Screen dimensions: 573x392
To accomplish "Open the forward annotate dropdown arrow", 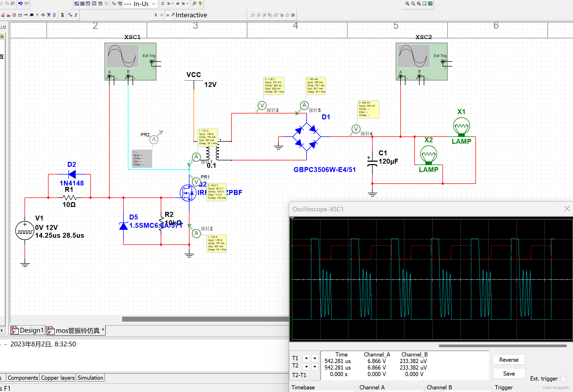I will pos(187,4).
